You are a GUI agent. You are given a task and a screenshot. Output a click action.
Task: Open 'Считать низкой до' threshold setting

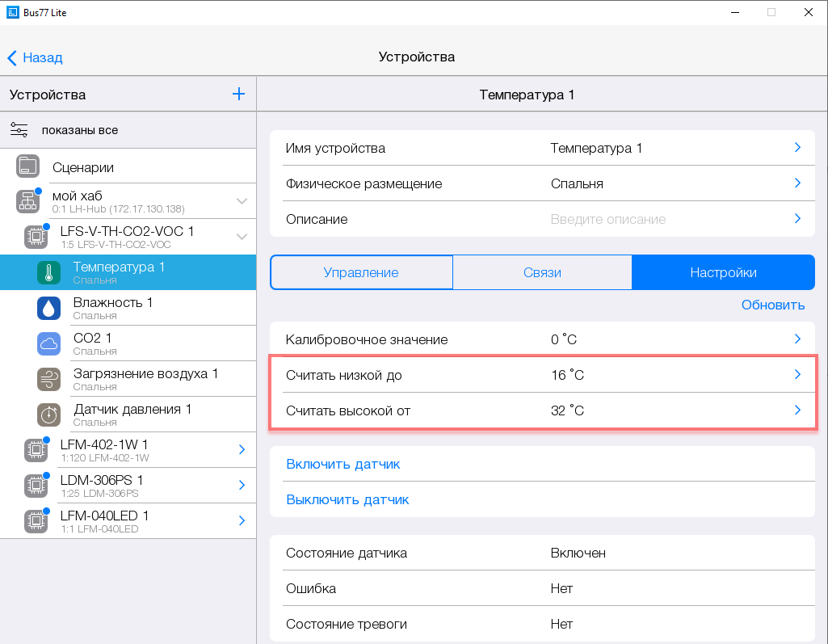(541, 375)
